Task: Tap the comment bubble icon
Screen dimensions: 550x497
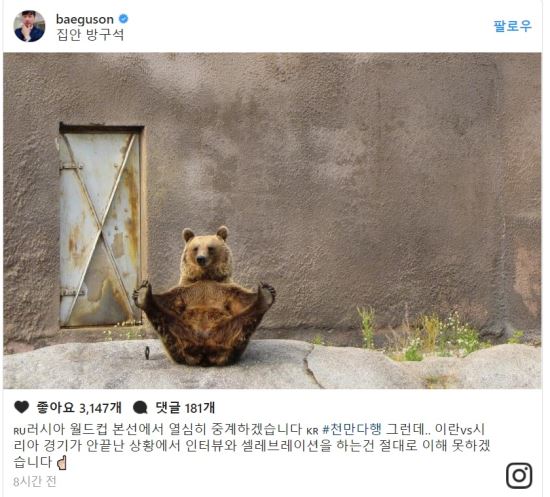Action: coord(140,407)
